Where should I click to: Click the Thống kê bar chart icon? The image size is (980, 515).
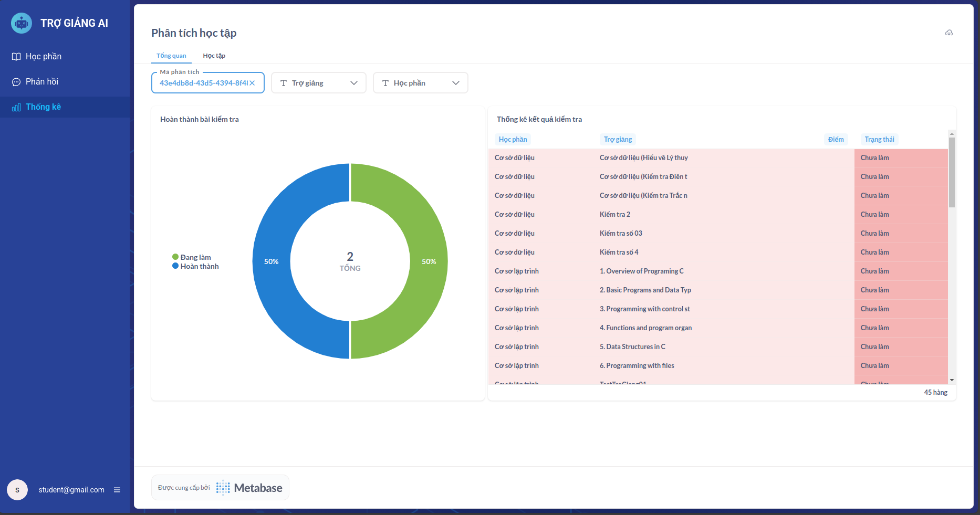pos(16,107)
